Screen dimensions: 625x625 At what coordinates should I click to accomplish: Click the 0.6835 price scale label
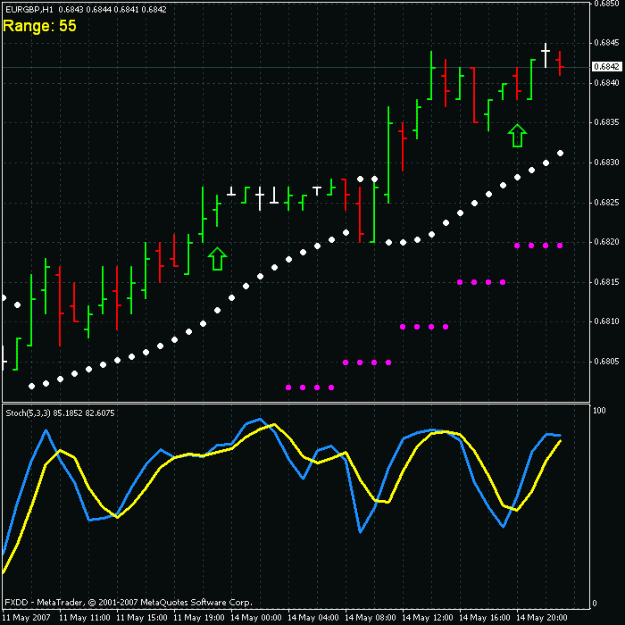pos(606,122)
